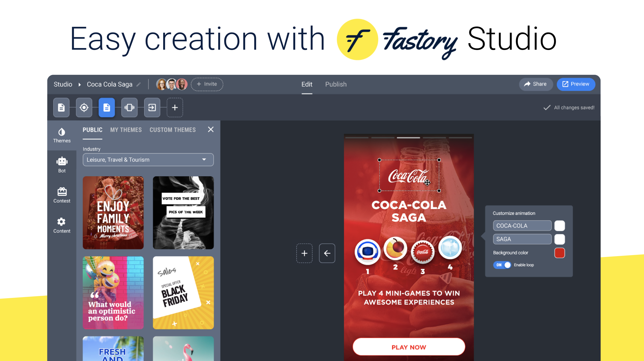Click the Invite collaborators button
Viewport: 644px width, 361px height.
[x=206, y=84]
